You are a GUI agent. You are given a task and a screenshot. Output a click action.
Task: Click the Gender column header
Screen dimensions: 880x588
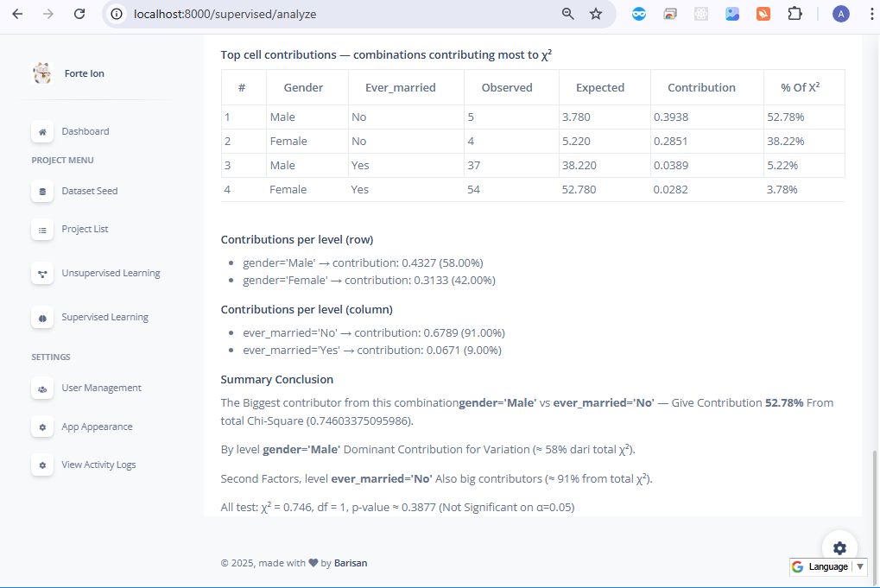click(303, 87)
